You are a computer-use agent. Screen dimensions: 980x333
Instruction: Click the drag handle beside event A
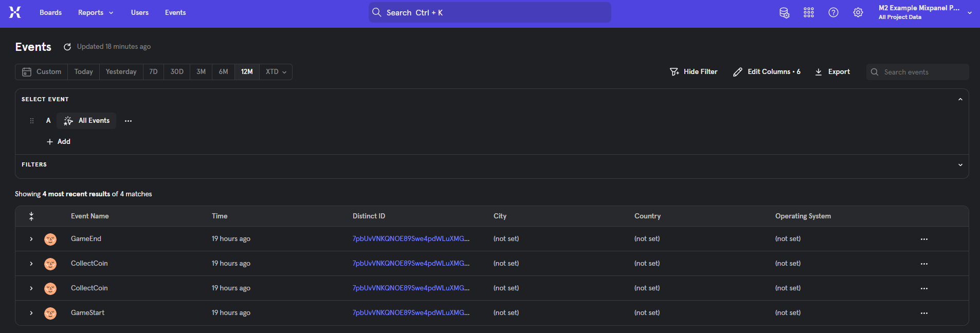pyautogui.click(x=32, y=121)
